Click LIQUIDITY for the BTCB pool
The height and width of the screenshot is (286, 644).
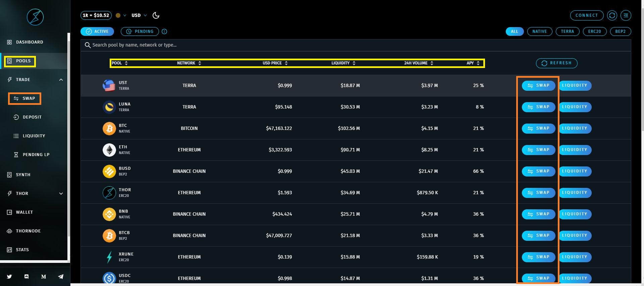coord(575,235)
